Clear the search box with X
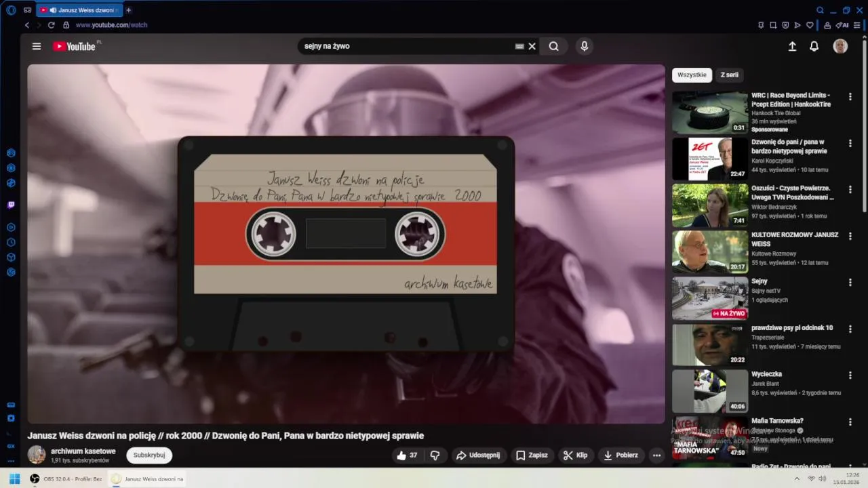 point(532,46)
